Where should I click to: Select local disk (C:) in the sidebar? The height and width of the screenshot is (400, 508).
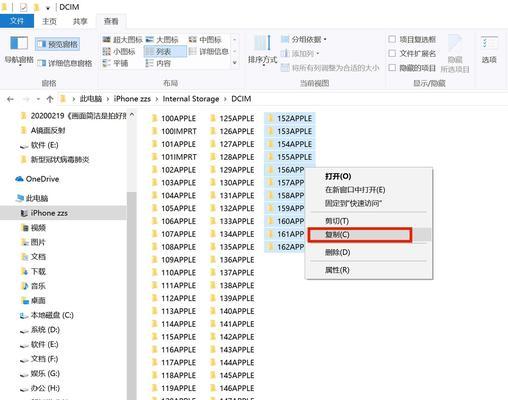pyautogui.click(x=47, y=315)
